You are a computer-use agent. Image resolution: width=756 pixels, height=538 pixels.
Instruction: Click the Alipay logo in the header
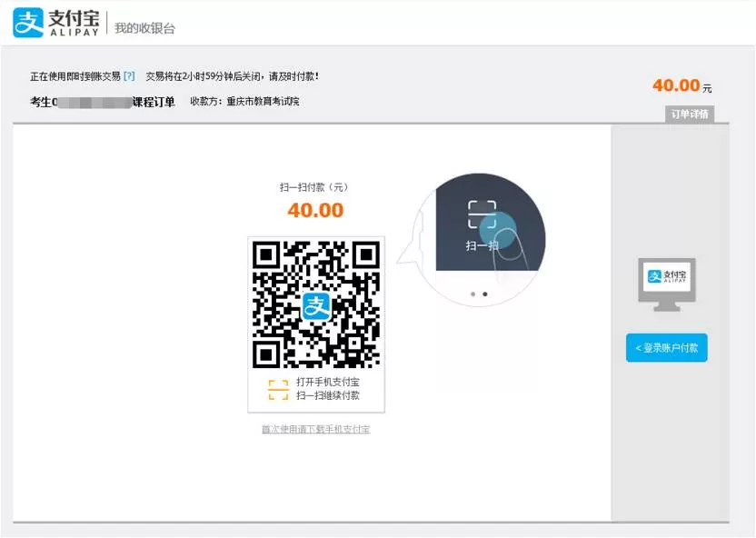pyautogui.click(x=56, y=24)
